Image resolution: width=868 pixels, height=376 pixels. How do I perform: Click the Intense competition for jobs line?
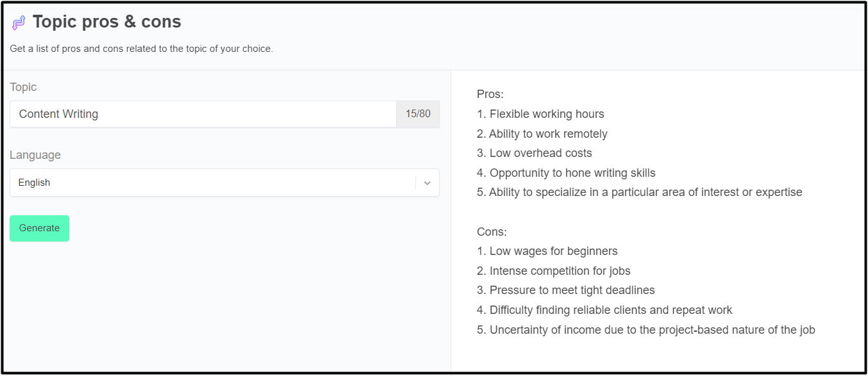point(553,271)
